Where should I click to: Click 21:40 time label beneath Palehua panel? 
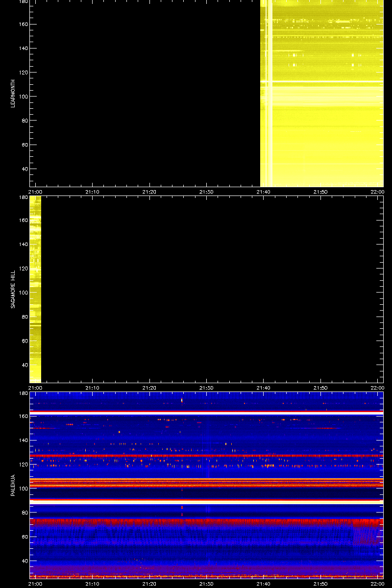(263, 584)
